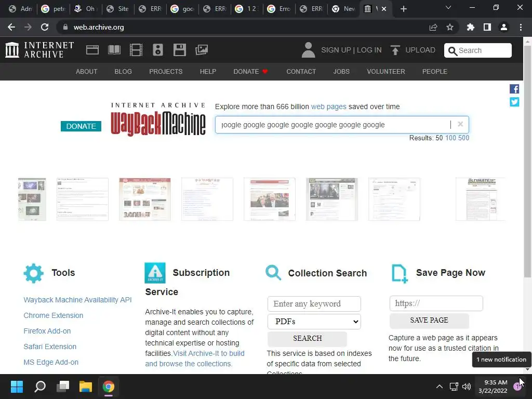Open the tab search dropdown chevron
Screen dimensions: 532x399
448,7
